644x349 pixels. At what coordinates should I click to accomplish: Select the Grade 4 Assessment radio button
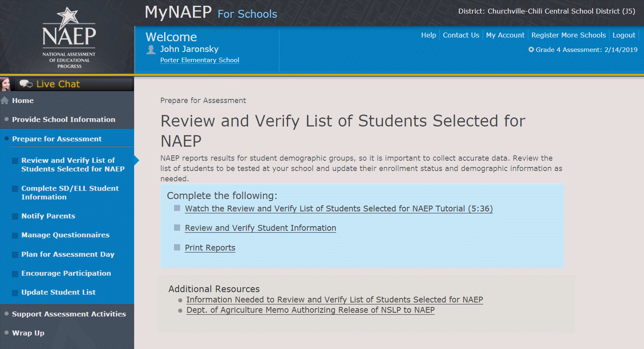tap(531, 50)
